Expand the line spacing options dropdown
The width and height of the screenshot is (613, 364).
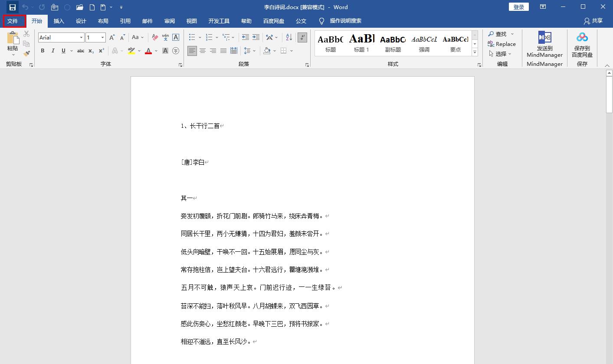253,51
